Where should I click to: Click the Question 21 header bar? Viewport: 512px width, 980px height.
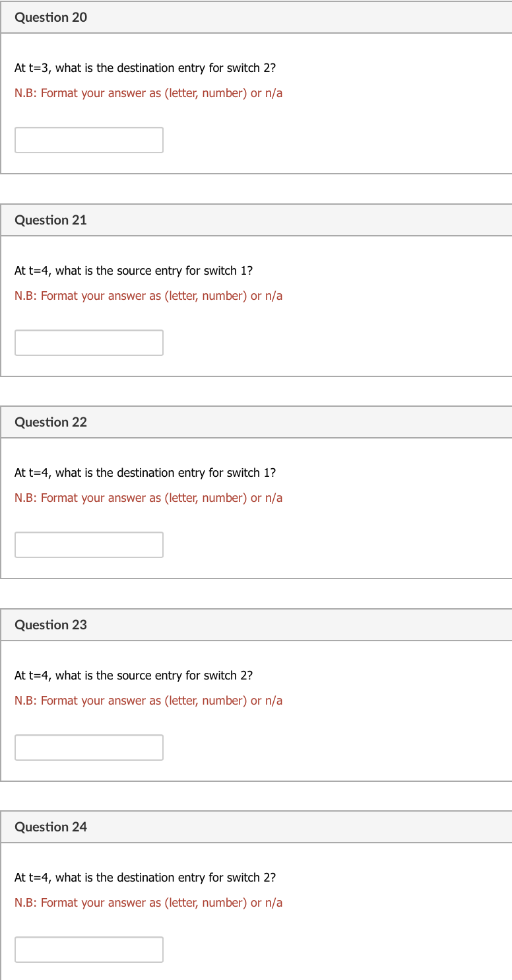point(256,220)
